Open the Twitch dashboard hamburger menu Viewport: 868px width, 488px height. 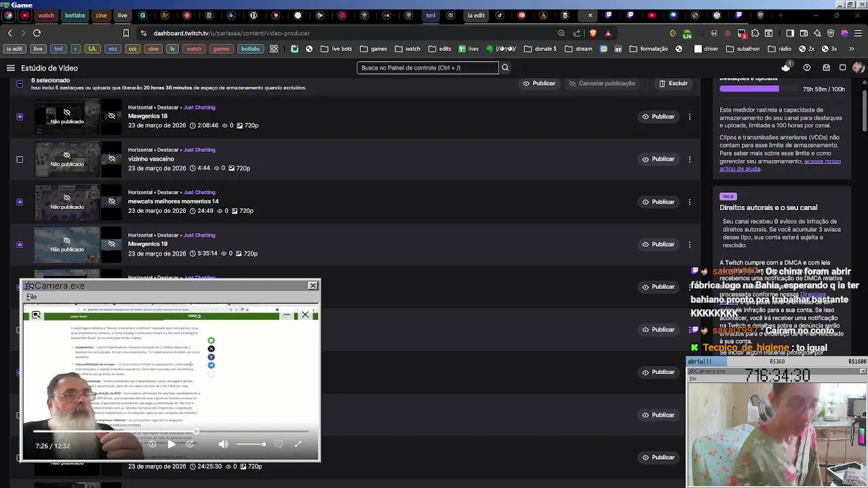point(11,68)
